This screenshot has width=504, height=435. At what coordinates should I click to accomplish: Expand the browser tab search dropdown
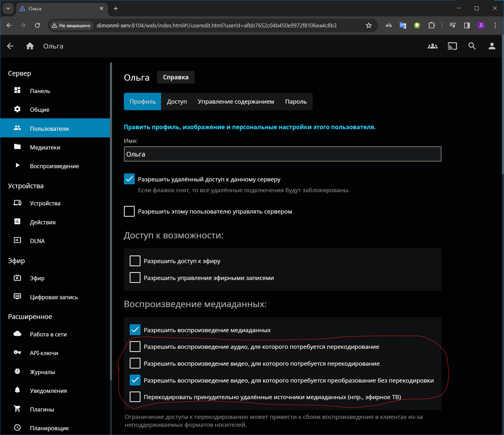[8, 8]
